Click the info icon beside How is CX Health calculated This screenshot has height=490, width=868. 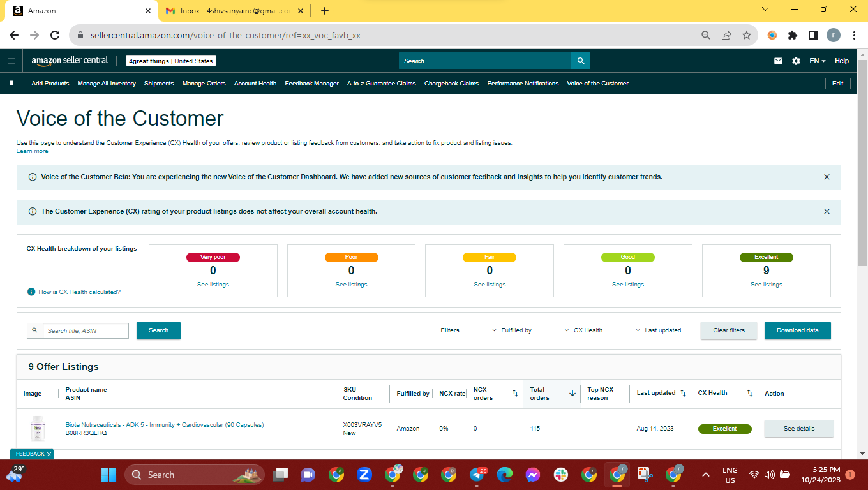[x=31, y=292]
